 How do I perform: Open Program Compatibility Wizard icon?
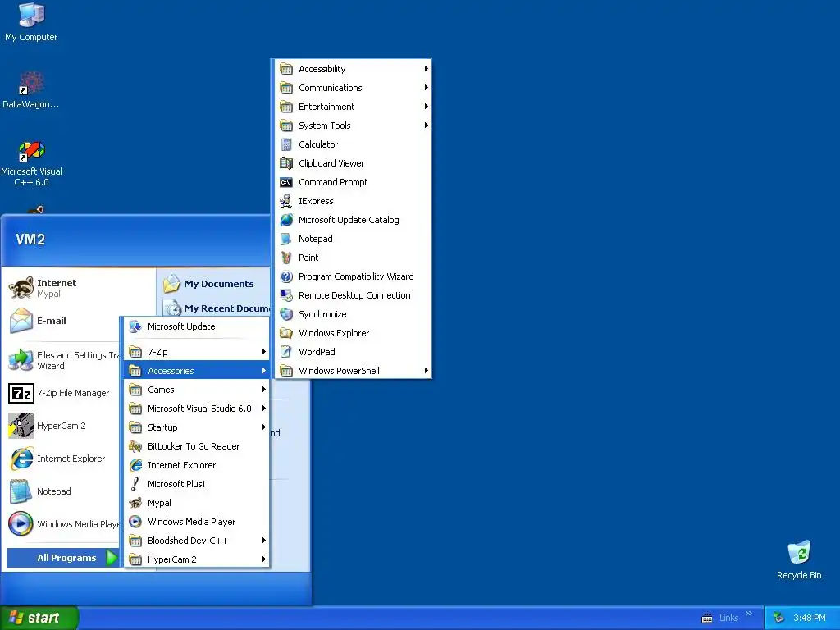coord(286,276)
